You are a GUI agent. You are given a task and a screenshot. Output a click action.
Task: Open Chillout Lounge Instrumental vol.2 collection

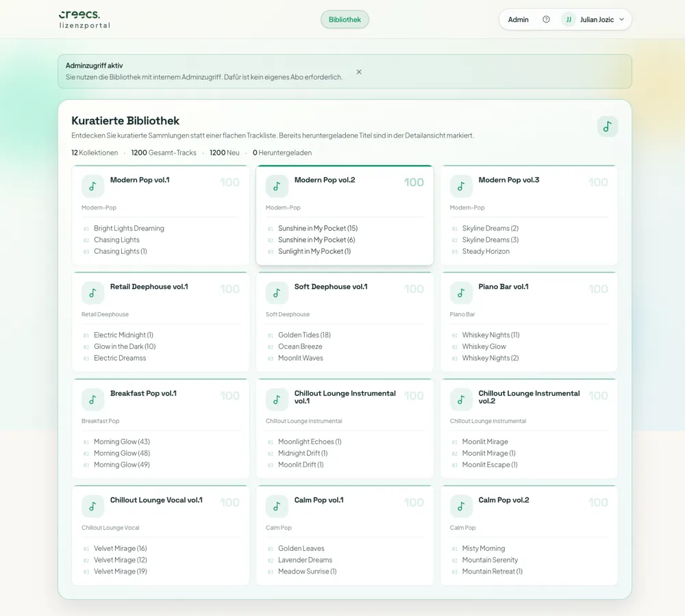point(529,397)
